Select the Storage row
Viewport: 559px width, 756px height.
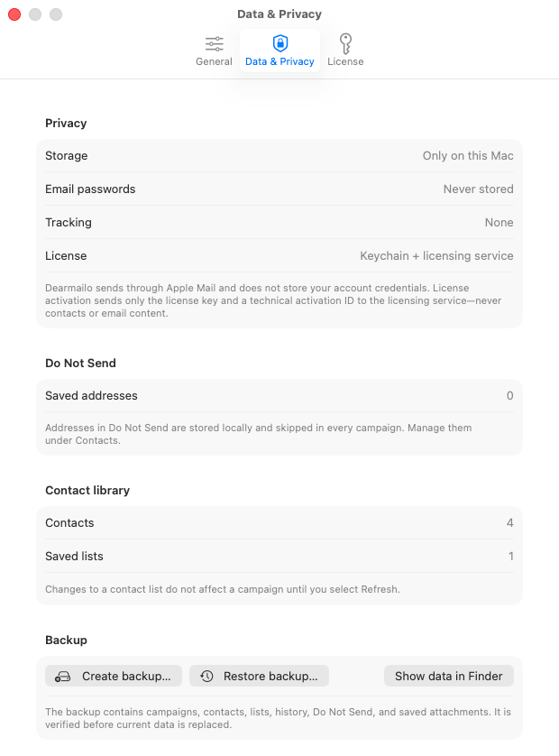pos(279,156)
